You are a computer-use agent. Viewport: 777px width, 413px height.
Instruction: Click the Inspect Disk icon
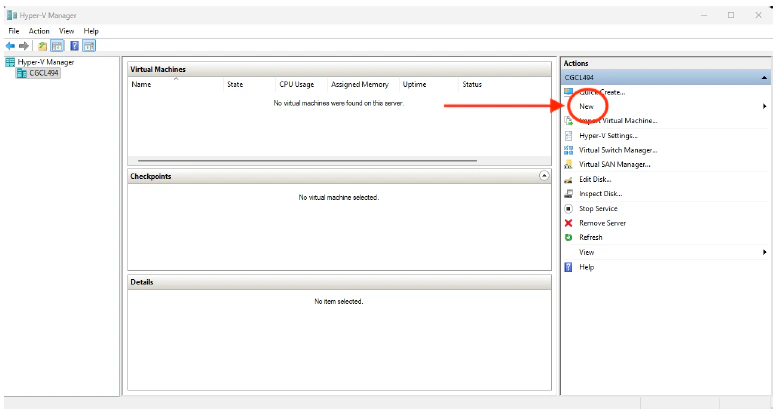point(568,194)
